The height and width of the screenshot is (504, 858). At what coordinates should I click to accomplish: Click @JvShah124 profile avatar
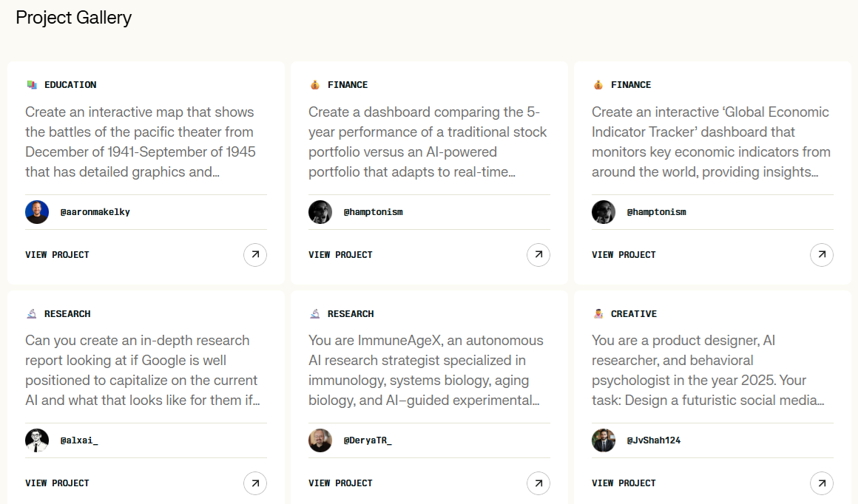pyautogui.click(x=604, y=440)
